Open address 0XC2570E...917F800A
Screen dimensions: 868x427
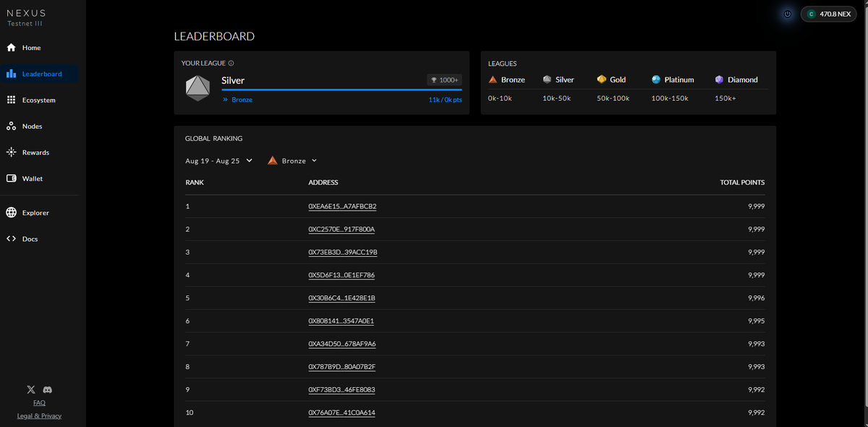point(341,229)
